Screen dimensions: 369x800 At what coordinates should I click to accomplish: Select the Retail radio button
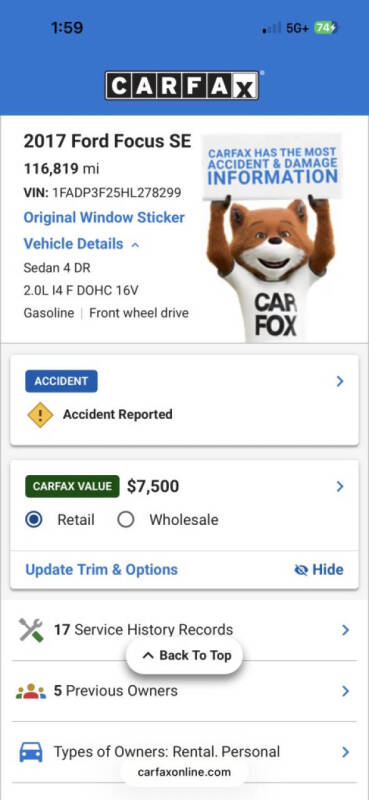pos(34,520)
